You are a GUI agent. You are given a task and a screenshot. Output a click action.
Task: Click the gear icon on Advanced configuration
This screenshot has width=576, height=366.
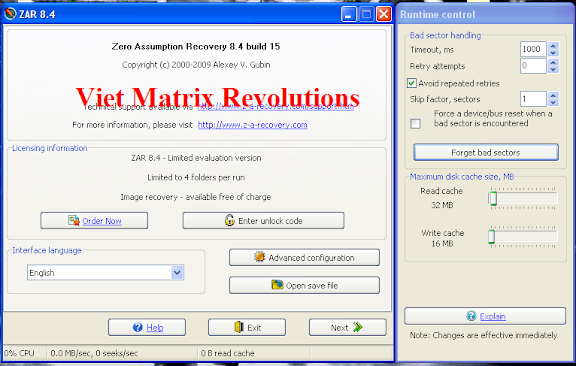pyautogui.click(x=259, y=257)
